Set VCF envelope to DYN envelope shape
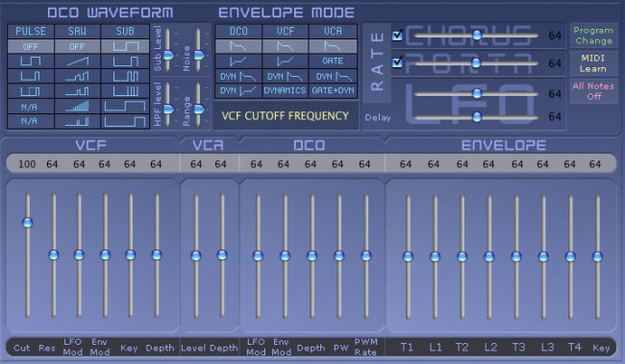Screen dimensions: 625x364 286,76
